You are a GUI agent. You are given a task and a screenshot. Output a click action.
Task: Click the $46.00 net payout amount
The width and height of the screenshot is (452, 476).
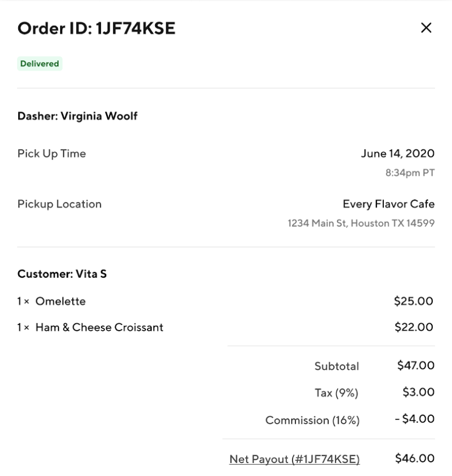click(415, 458)
